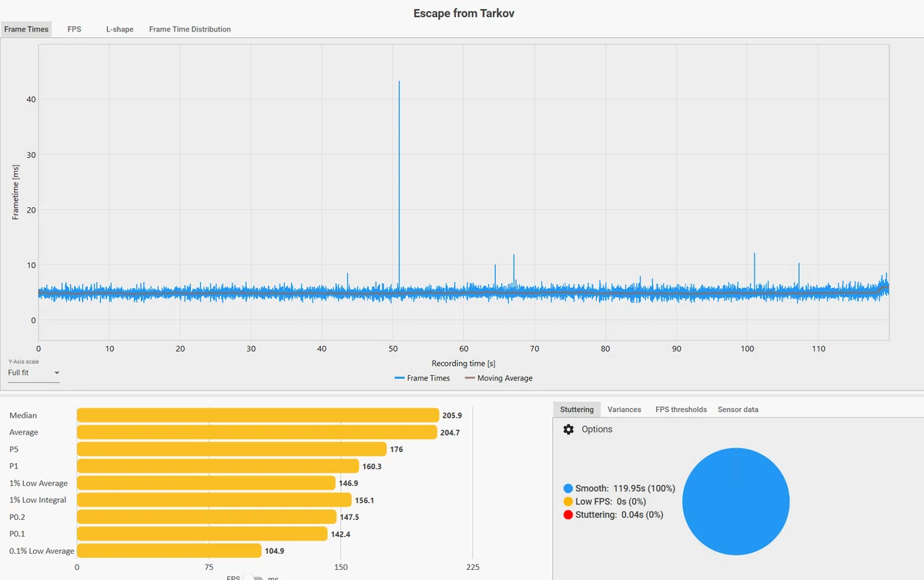Image resolution: width=924 pixels, height=580 pixels.
Task: Open the Frame Time Distribution tab
Action: [190, 29]
